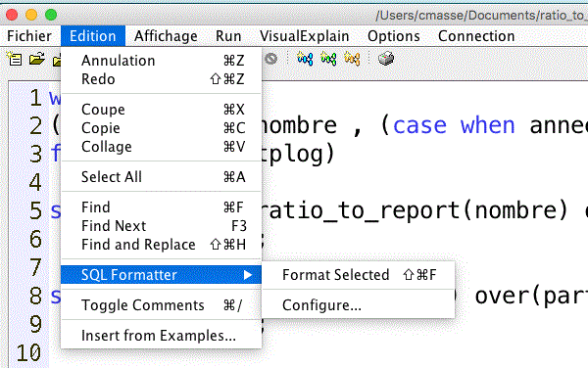Open the Affichage menu
The height and width of the screenshot is (368, 588).
tap(166, 36)
